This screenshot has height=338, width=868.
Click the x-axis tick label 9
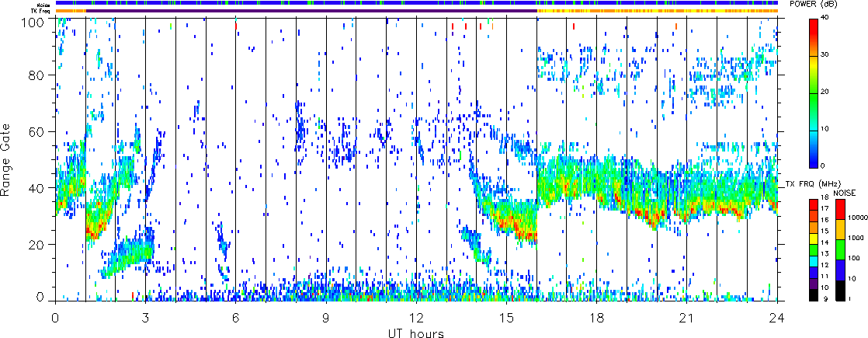[326, 318]
